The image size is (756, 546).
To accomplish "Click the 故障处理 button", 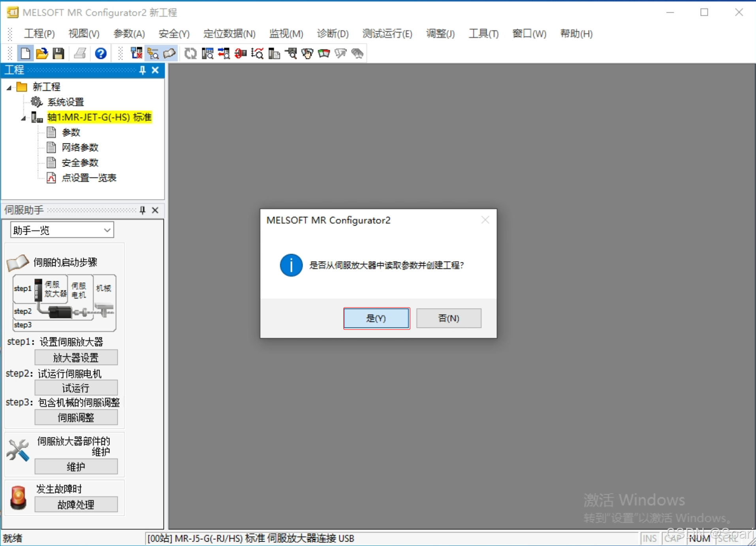I will (x=76, y=505).
